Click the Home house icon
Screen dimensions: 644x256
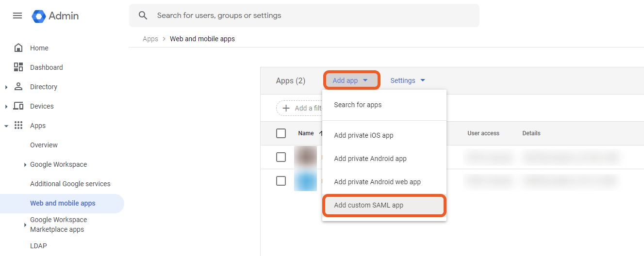[x=18, y=48]
